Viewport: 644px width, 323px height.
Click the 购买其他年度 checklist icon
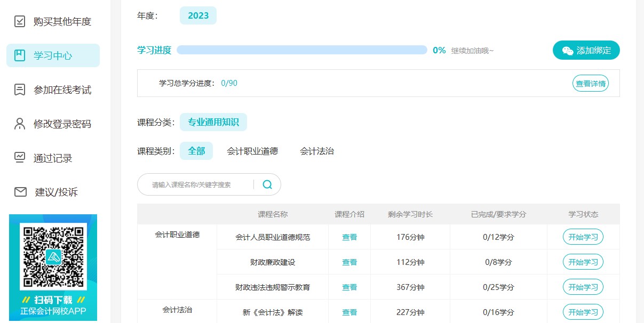pyautogui.click(x=19, y=21)
